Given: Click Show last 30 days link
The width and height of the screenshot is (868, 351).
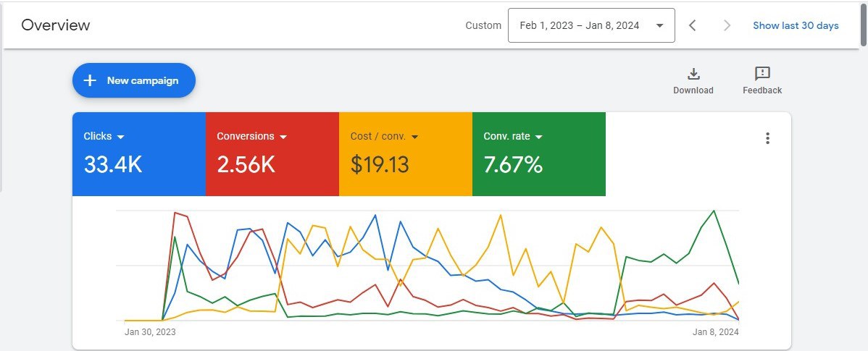Looking at the screenshot, I should (796, 25).
